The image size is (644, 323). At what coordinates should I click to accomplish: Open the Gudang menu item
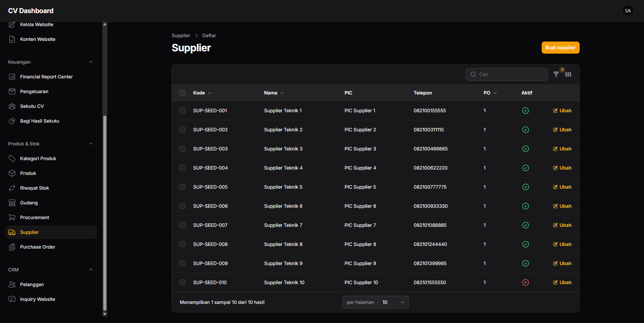pyautogui.click(x=51, y=203)
